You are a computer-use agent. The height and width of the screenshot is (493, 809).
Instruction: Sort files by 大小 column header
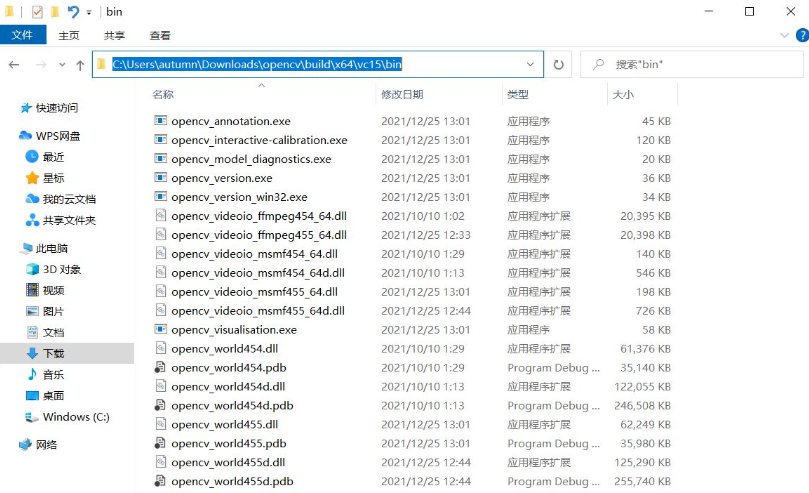pyautogui.click(x=622, y=94)
